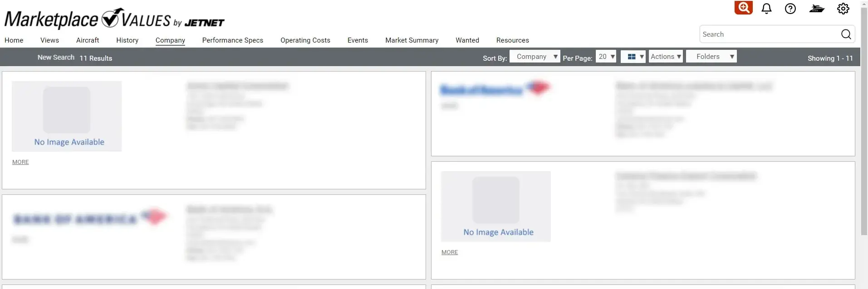The width and height of the screenshot is (868, 289).
Task: Open the Per Page 20 dropdown
Action: (606, 57)
